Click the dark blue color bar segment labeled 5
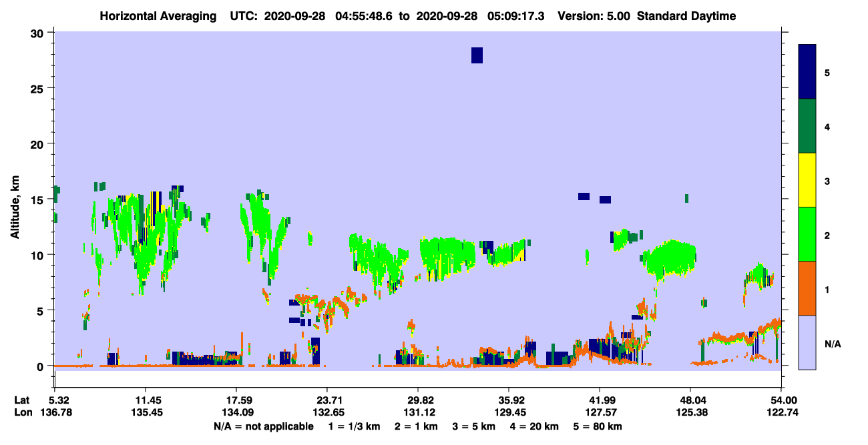868x445 pixels. coord(807,72)
